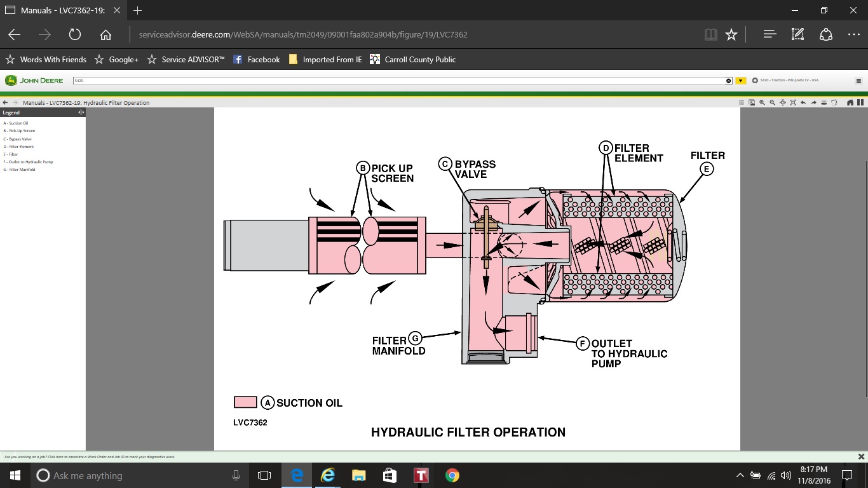Viewport: 868px width, 488px height.
Task: Go back with the manual's back arrow
Action: click(6, 102)
